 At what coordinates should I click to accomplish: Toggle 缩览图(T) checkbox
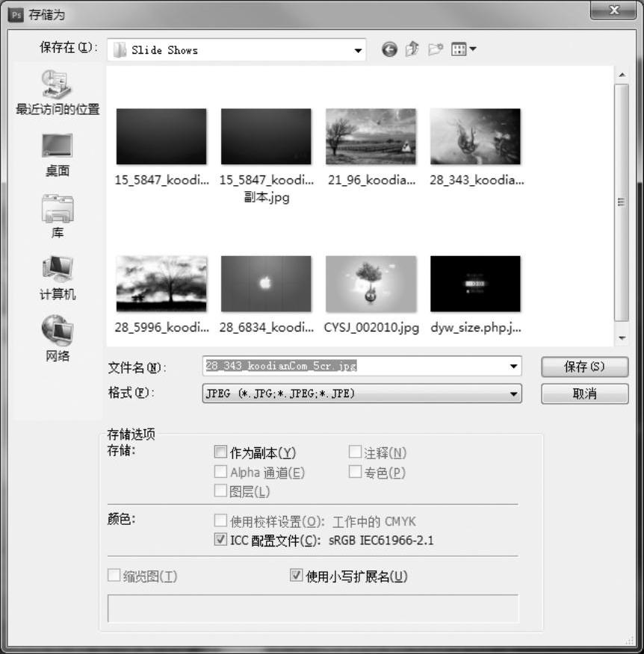(114, 575)
